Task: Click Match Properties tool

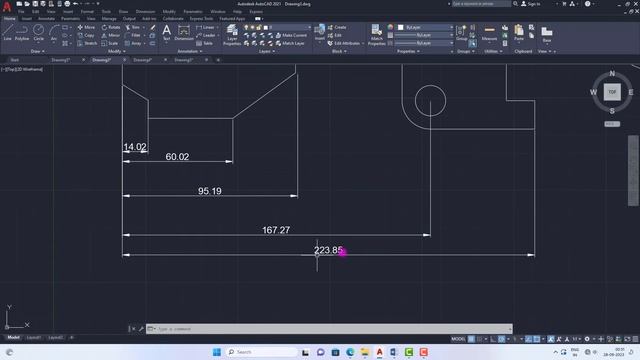Action: point(376,34)
